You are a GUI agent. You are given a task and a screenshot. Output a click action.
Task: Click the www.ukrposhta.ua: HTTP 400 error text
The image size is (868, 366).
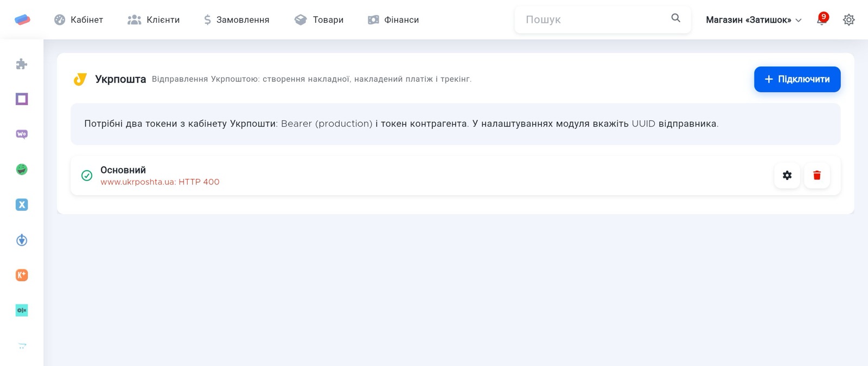(x=160, y=182)
